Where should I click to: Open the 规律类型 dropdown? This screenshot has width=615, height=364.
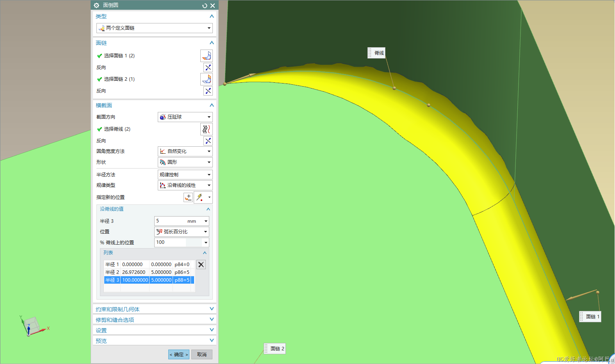[185, 185]
